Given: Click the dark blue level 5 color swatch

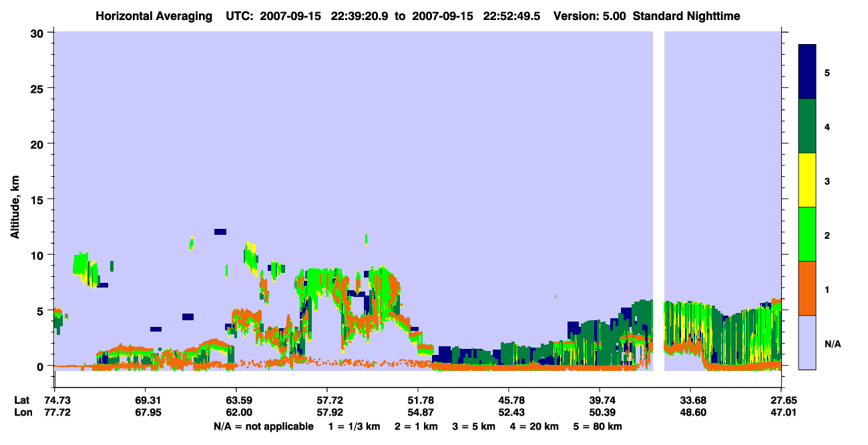Looking at the screenshot, I should 807,71.
